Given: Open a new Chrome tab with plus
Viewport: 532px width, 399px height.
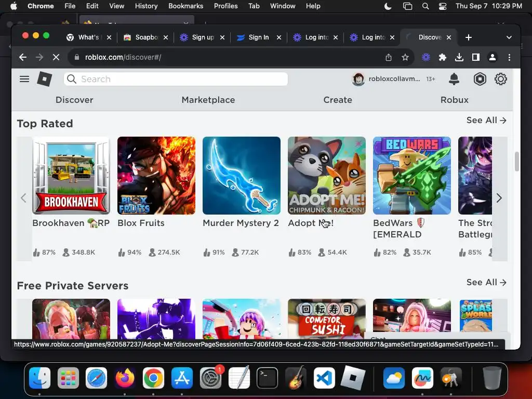Looking at the screenshot, I should 469,37.
